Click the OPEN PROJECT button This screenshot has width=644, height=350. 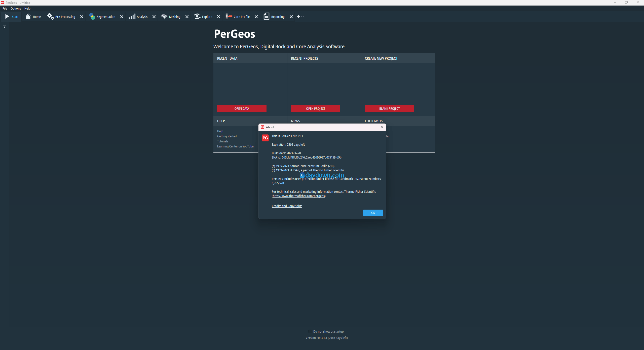click(315, 109)
